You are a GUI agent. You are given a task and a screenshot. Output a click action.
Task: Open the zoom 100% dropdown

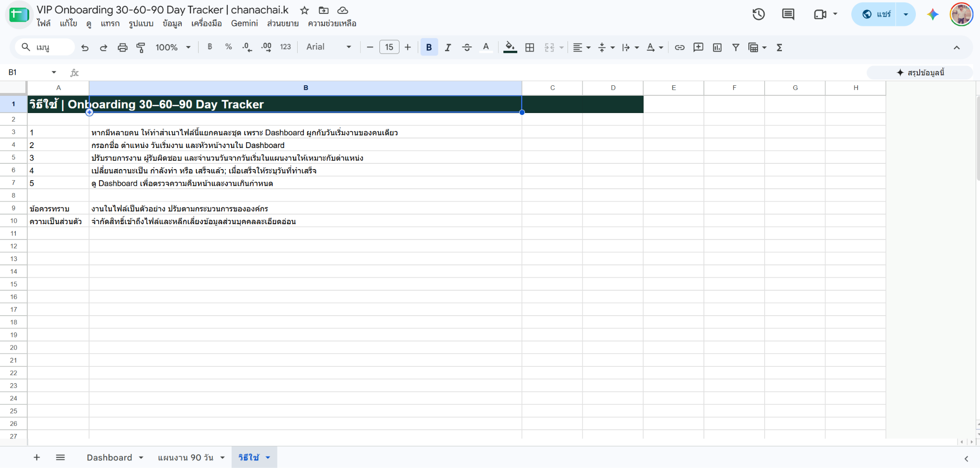pos(173,47)
